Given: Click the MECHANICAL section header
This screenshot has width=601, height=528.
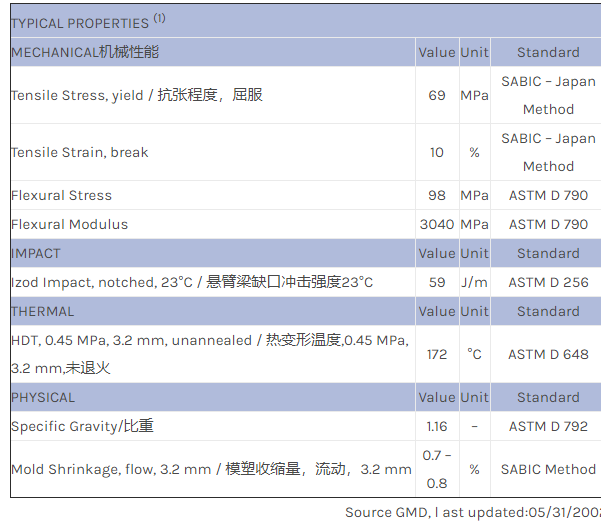Looking at the screenshot, I should (85, 52).
